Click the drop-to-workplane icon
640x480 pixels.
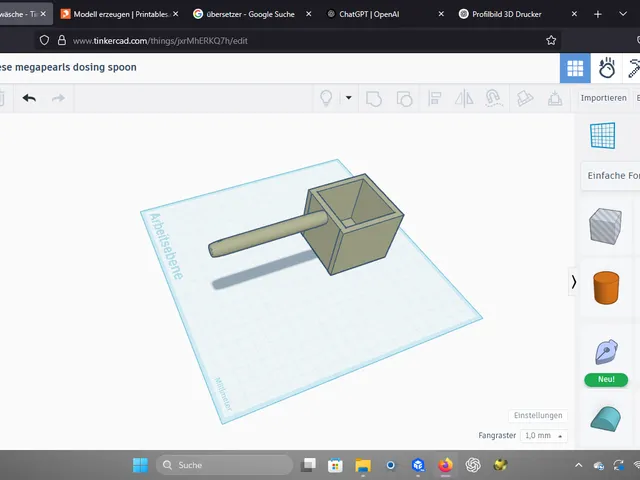[x=555, y=98]
